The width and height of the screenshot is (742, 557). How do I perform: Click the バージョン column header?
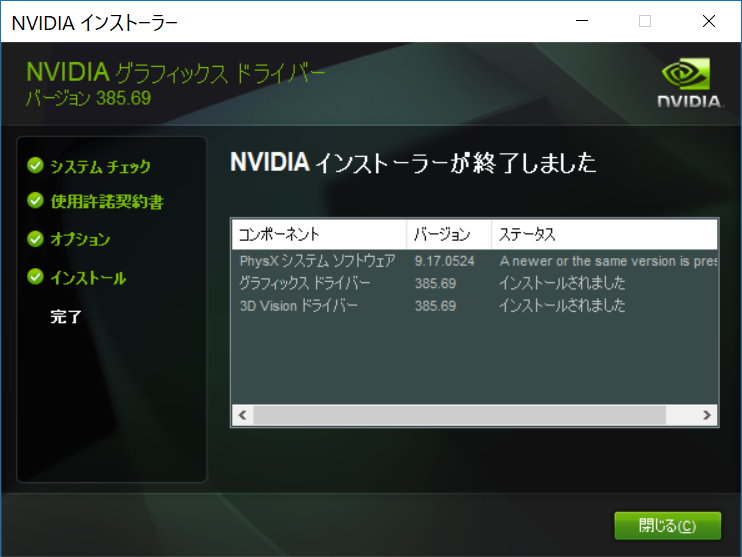(449, 234)
